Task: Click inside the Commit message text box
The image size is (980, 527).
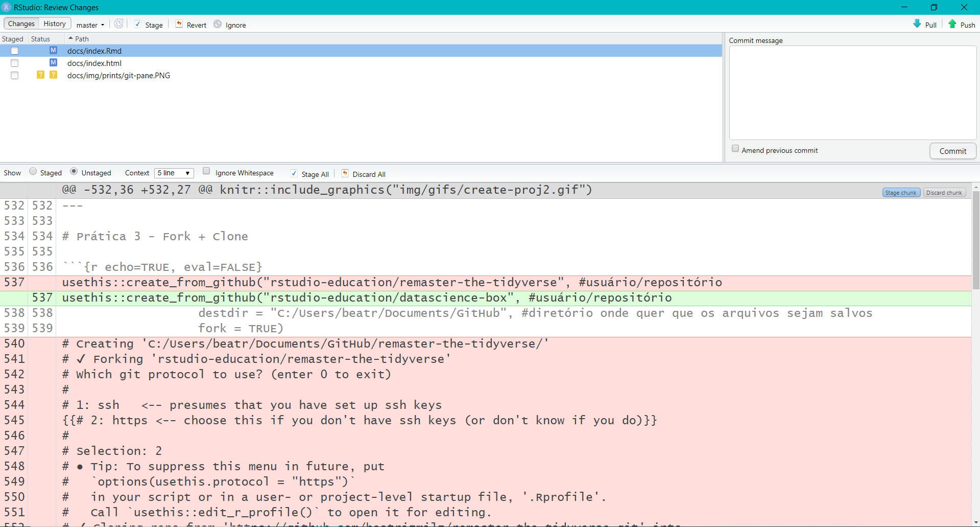Action: (x=852, y=93)
